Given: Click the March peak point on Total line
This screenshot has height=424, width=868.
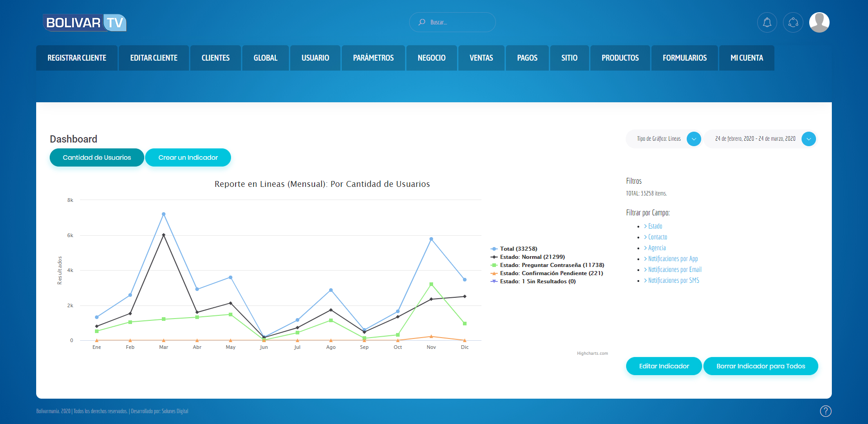Looking at the screenshot, I should 164,214.
